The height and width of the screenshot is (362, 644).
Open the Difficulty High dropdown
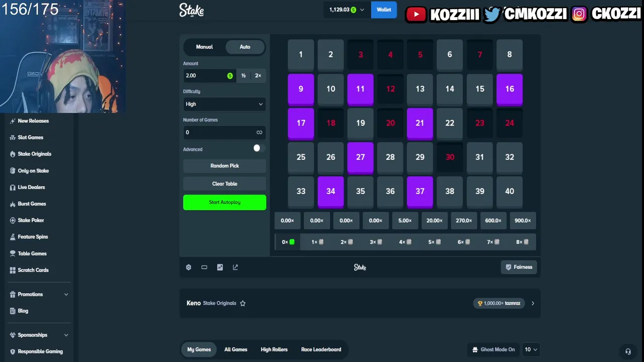(x=224, y=104)
